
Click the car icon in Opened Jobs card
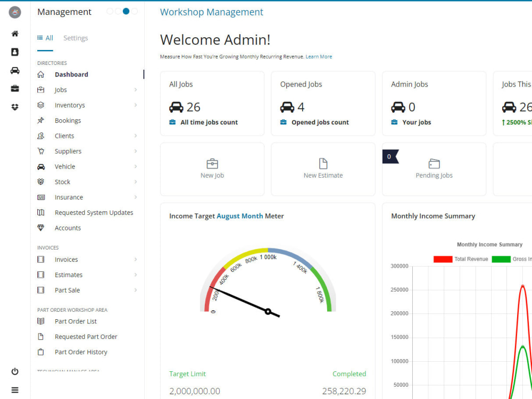[x=287, y=107]
